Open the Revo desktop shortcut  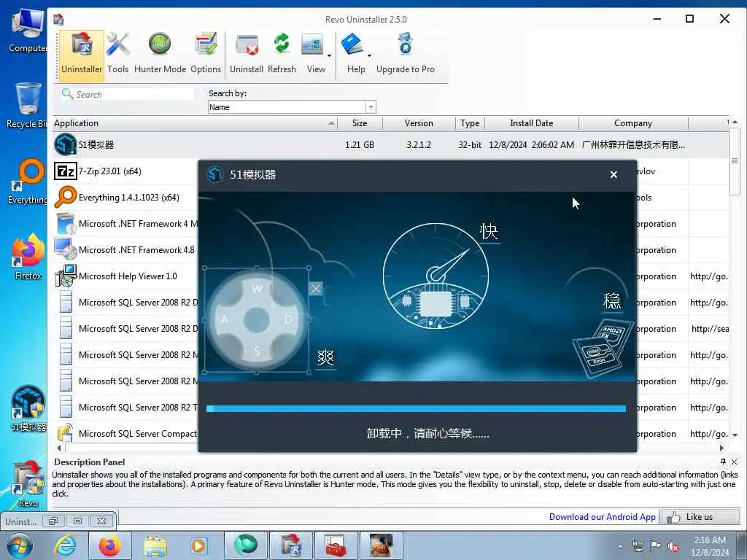[x=28, y=484]
